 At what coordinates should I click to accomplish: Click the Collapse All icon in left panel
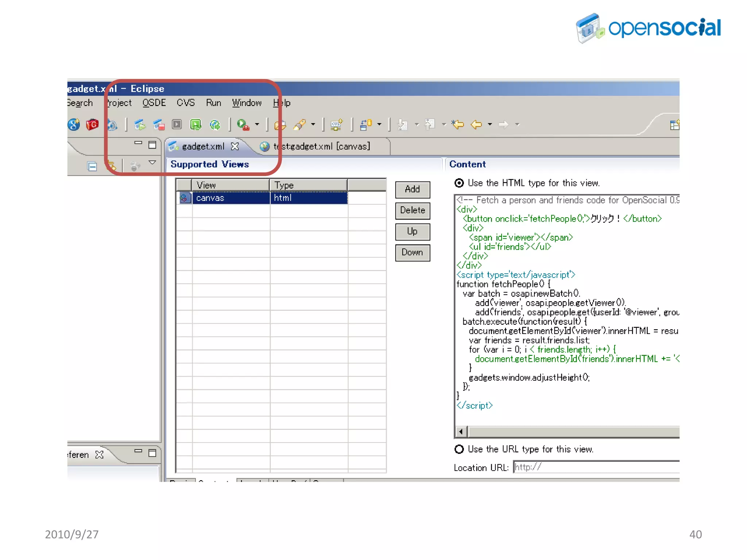92,167
